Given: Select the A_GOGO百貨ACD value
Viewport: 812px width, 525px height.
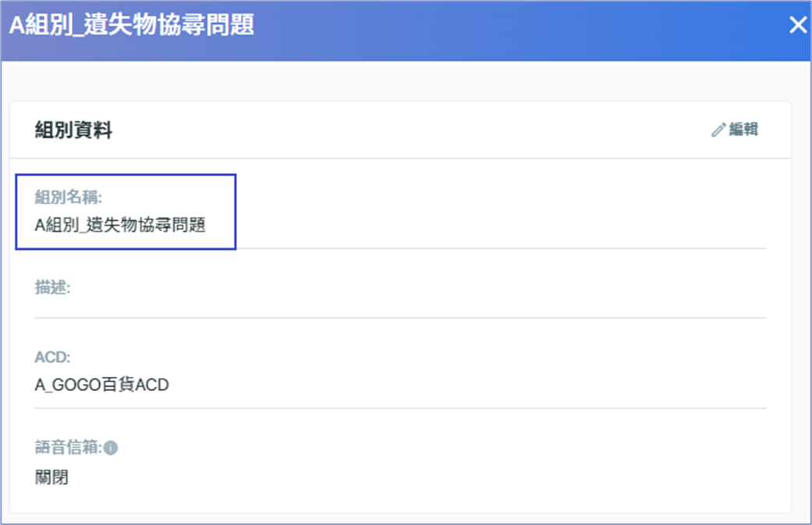Looking at the screenshot, I should point(102,385).
